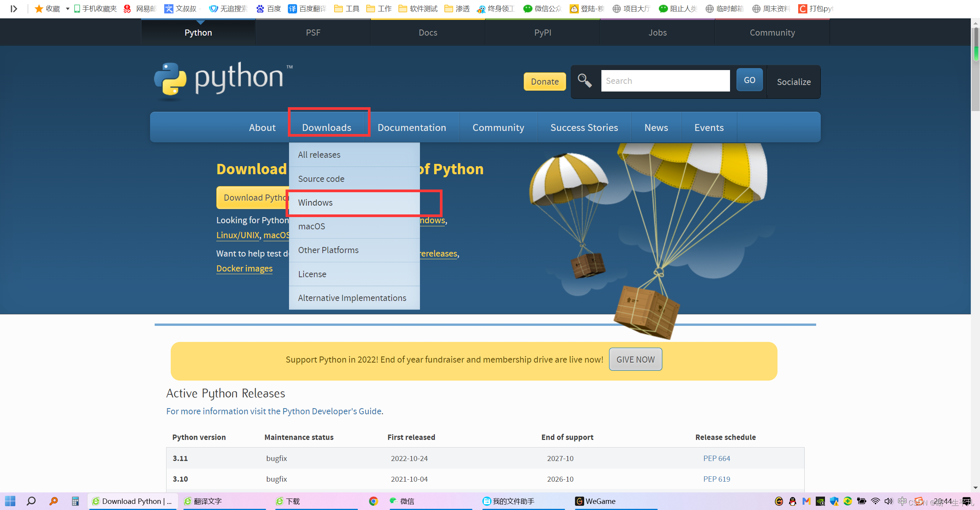Click inside the Search input field
The image size is (980, 510).
(665, 81)
